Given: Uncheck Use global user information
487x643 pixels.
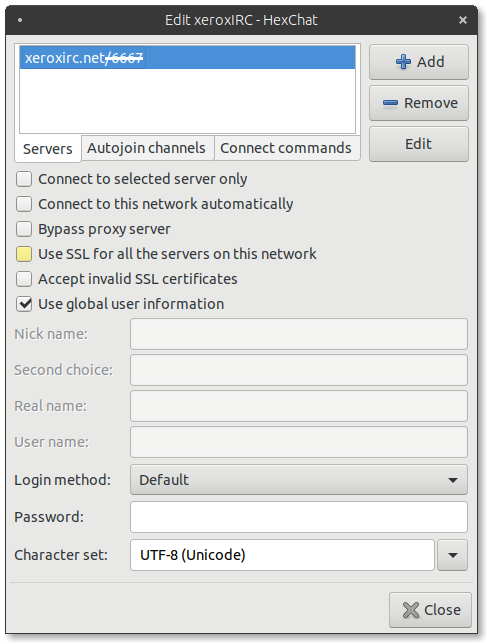Looking at the screenshot, I should (24, 304).
